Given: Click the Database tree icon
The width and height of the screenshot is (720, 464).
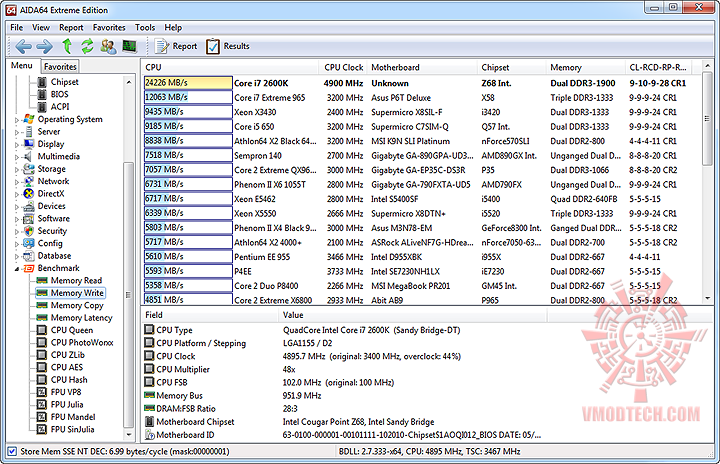Looking at the screenshot, I should coord(29,256).
